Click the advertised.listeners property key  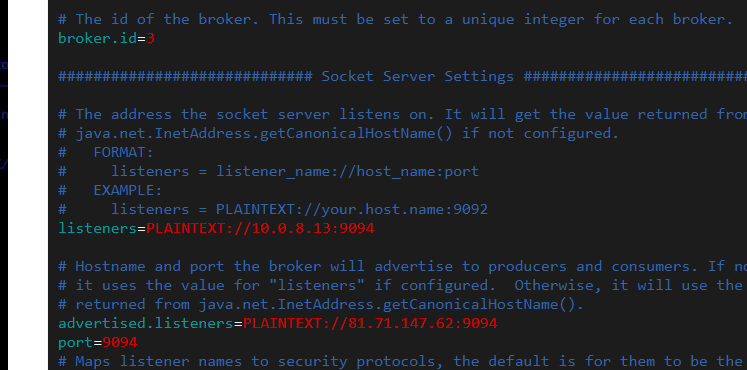point(146,323)
